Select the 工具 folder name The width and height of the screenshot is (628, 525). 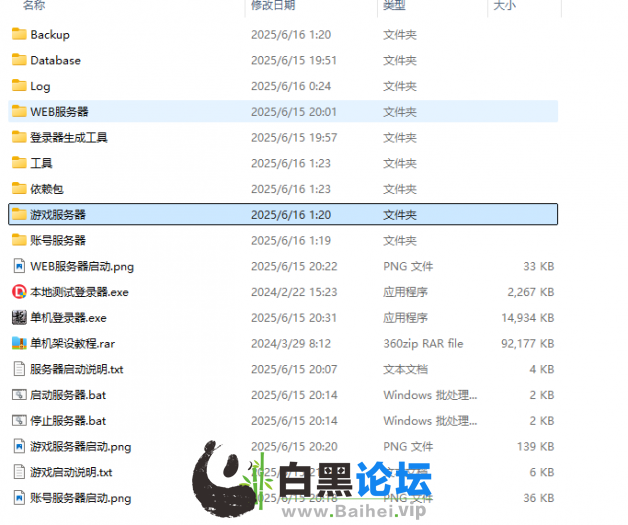(x=41, y=163)
